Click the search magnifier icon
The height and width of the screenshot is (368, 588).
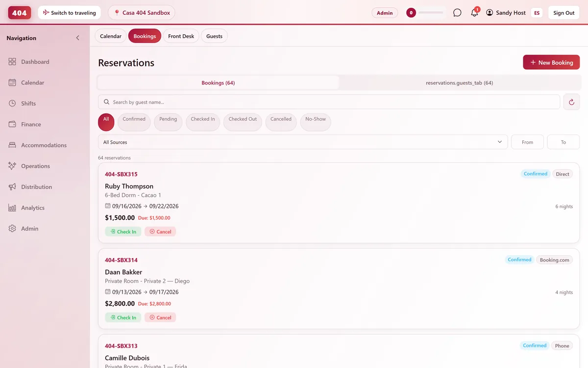coord(107,102)
